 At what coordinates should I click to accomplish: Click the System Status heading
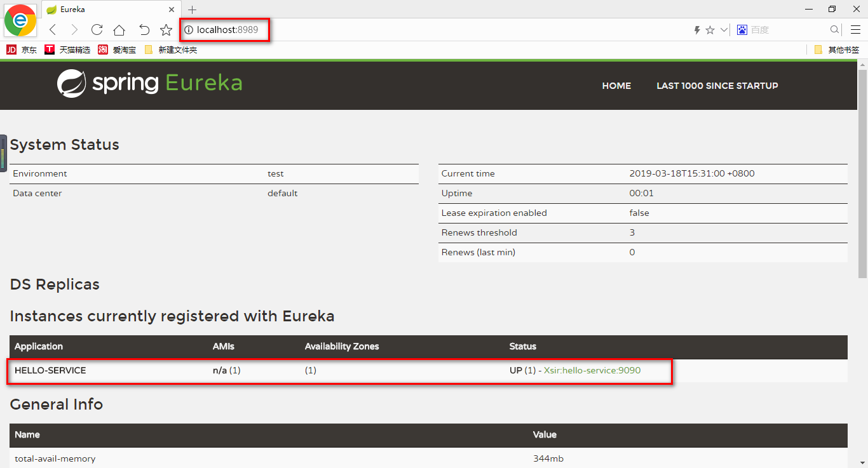65,145
